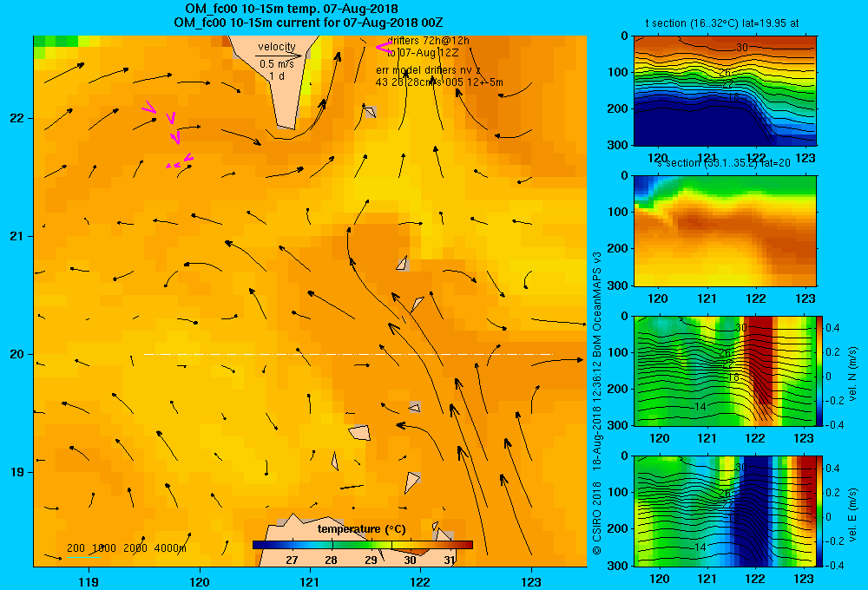The image size is (868, 590).
Task: Click the 29 tick on the temperature colorbar
Action: click(x=371, y=560)
